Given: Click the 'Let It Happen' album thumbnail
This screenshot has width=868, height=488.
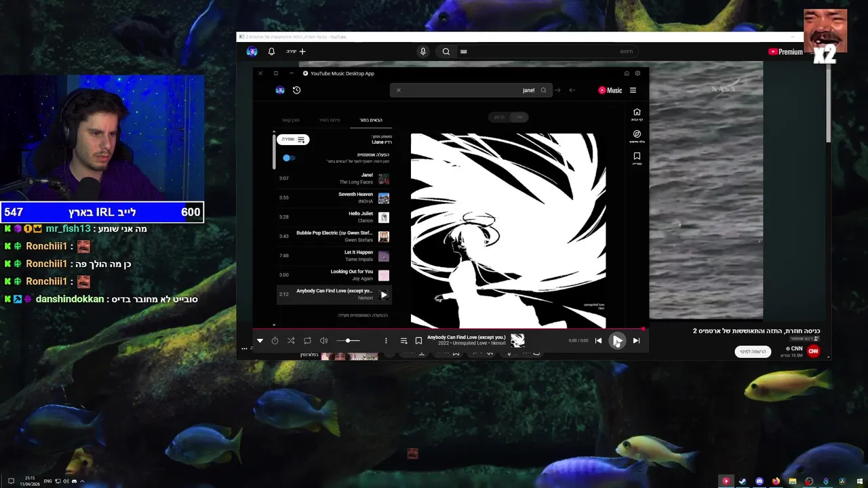Looking at the screenshot, I should click(384, 256).
